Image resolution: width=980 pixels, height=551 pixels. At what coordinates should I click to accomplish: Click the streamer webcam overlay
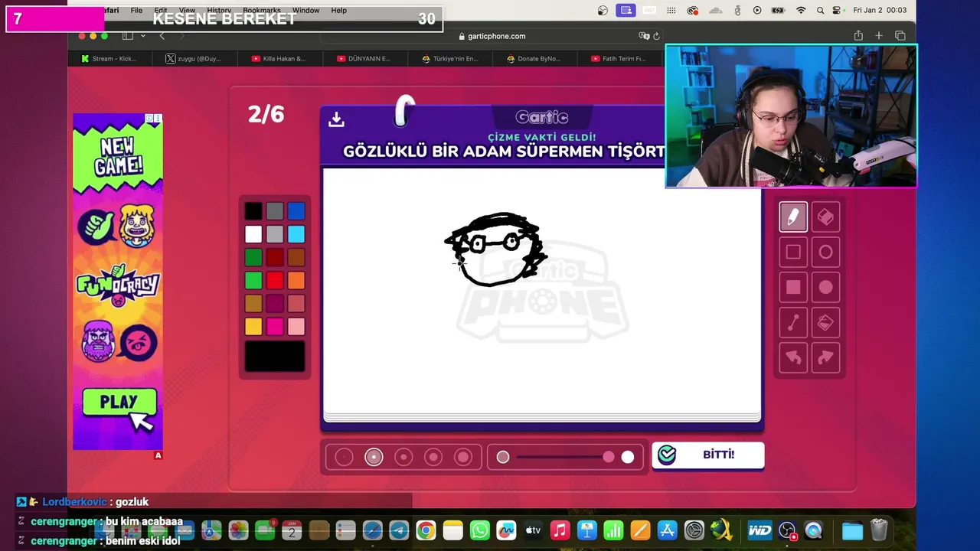[x=791, y=116]
